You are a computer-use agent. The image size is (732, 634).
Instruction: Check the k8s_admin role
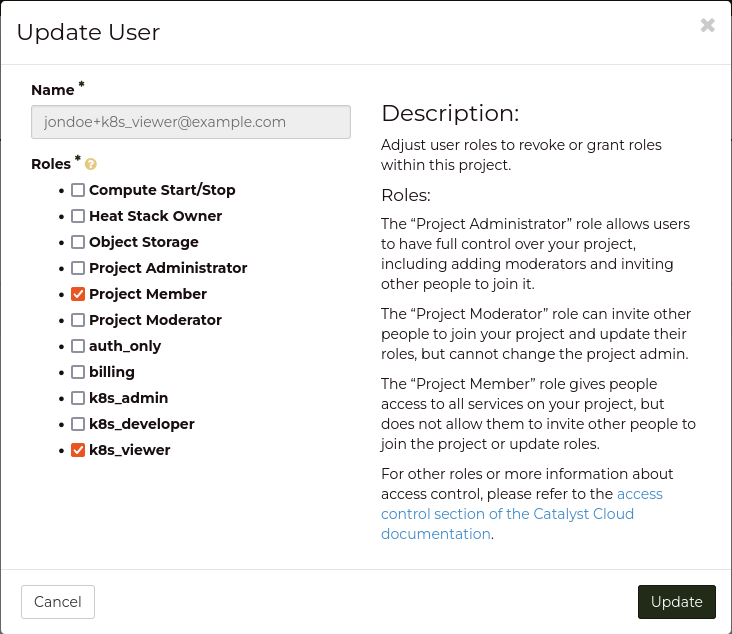tap(78, 398)
